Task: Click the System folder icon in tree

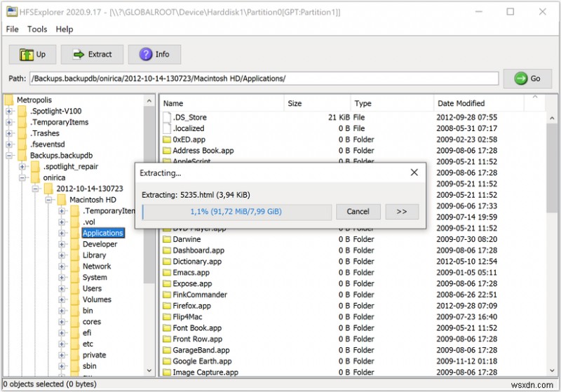Action: point(75,277)
